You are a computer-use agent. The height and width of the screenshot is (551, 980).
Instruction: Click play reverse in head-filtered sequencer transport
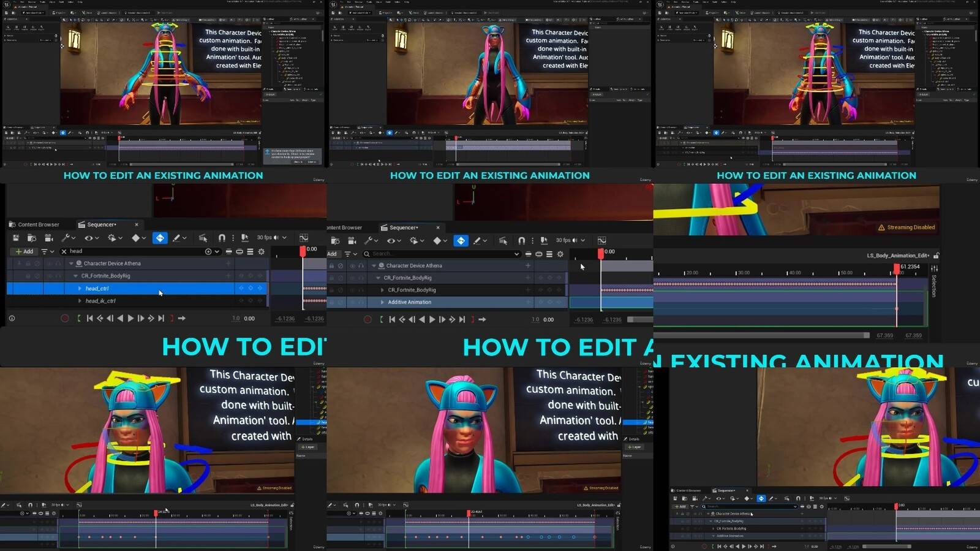(x=120, y=318)
